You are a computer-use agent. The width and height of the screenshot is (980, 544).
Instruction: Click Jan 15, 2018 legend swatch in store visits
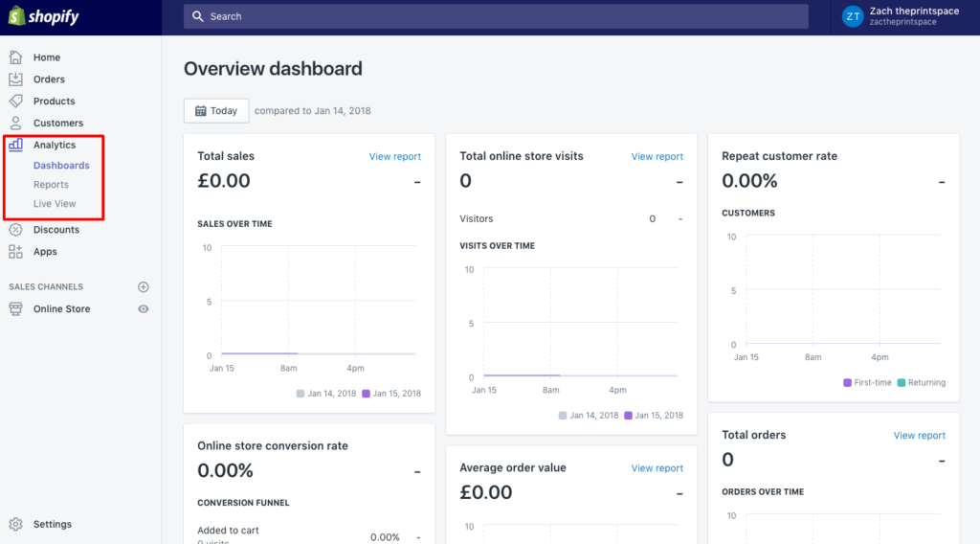pyautogui.click(x=628, y=416)
